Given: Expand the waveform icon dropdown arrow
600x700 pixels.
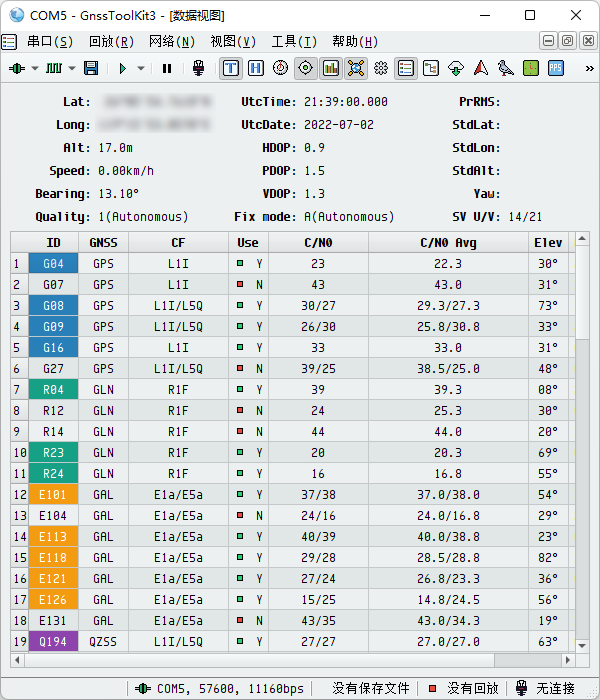Looking at the screenshot, I should point(72,68).
